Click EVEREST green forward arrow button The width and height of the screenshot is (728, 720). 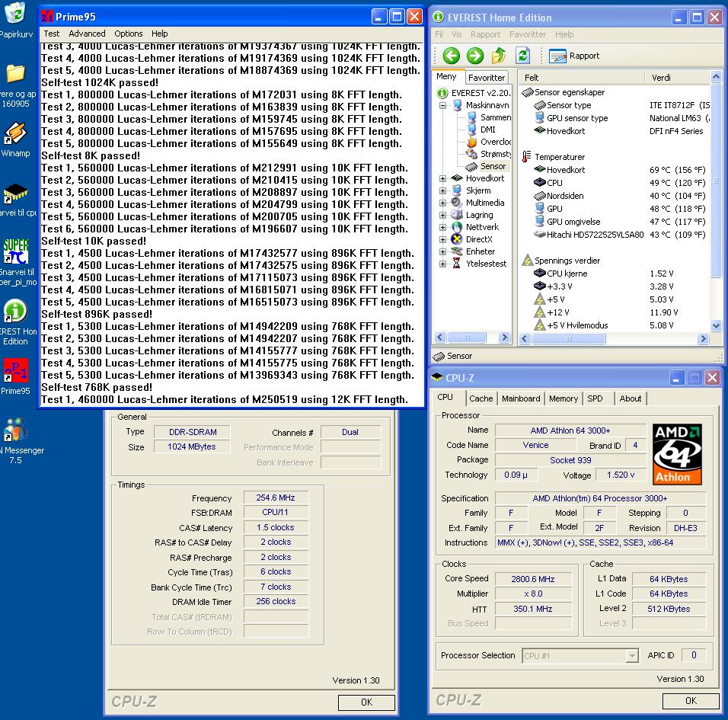(x=474, y=56)
